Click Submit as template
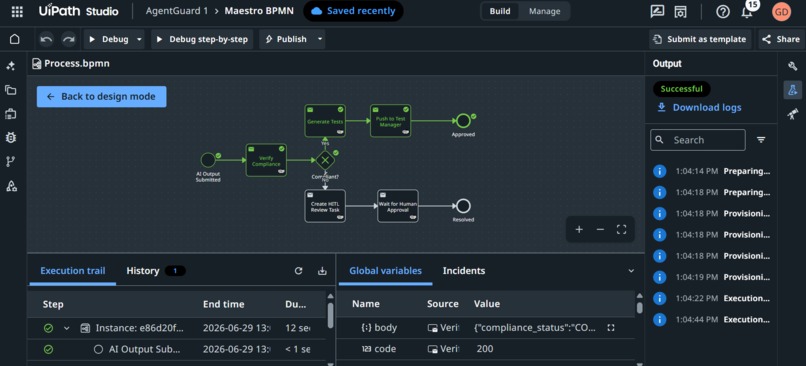This screenshot has height=366, width=806. point(700,39)
